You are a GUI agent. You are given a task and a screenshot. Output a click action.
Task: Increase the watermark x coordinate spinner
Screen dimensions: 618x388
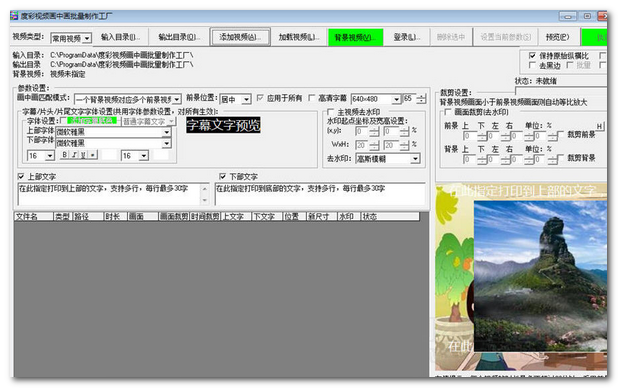coord(374,129)
